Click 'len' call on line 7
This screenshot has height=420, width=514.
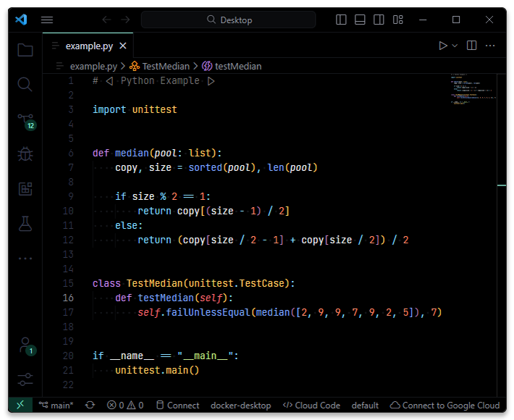pos(276,167)
